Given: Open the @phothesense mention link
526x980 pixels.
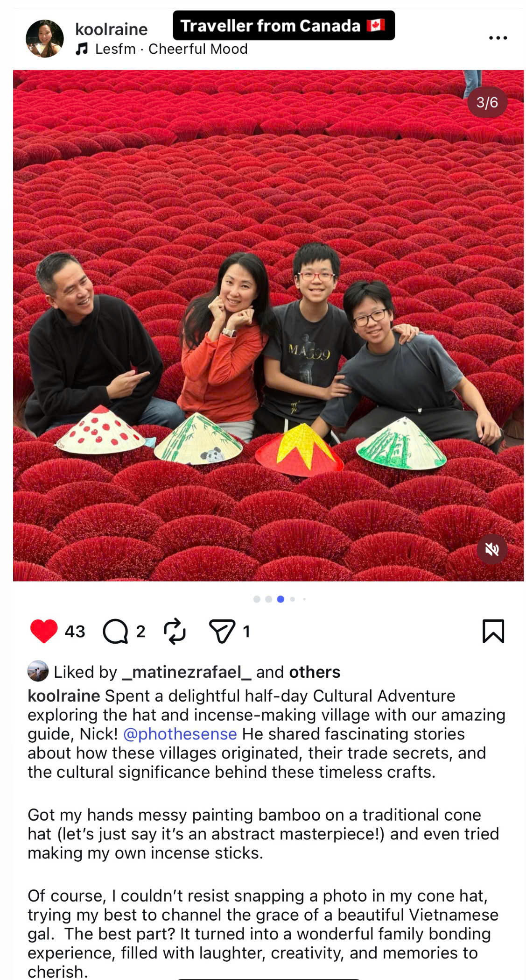Looking at the screenshot, I should point(180,734).
